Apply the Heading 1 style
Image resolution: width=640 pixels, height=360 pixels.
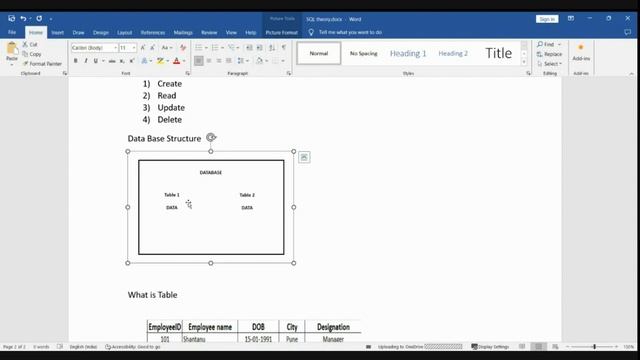coord(408,53)
